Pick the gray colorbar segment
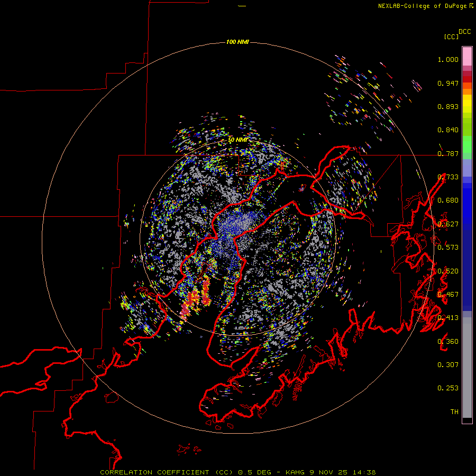Image resolution: width=476 pixels, height=476 pixels. click(467, 368)
